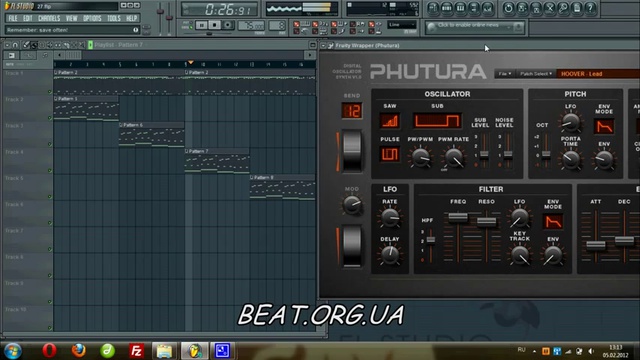The width and height of the screenshot is (640, 360).
Task: Open the Fruity Wrapper window menu arrow
Action: tap(323, 45)
